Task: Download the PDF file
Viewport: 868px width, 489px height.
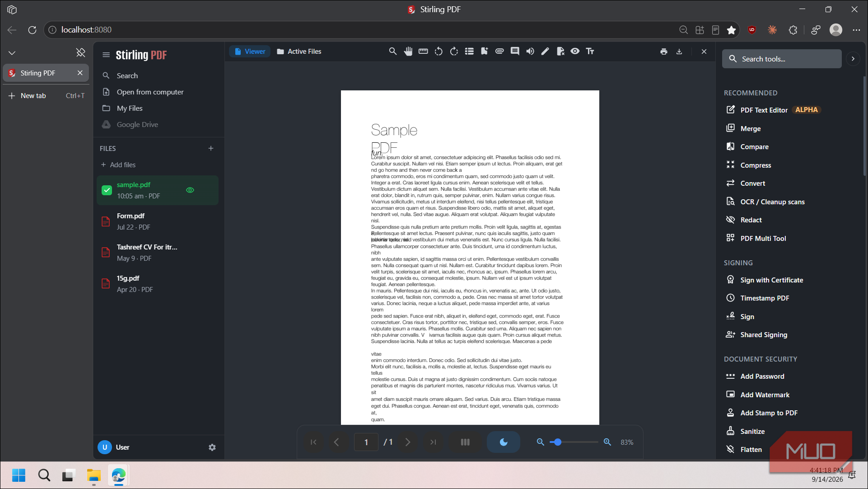Action: [679, 52]
